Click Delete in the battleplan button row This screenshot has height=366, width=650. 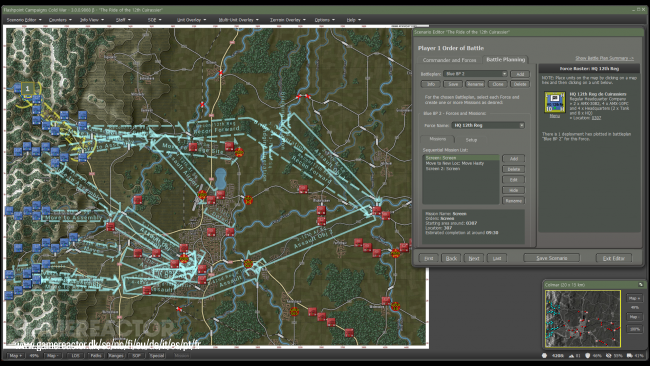(520, 84)
